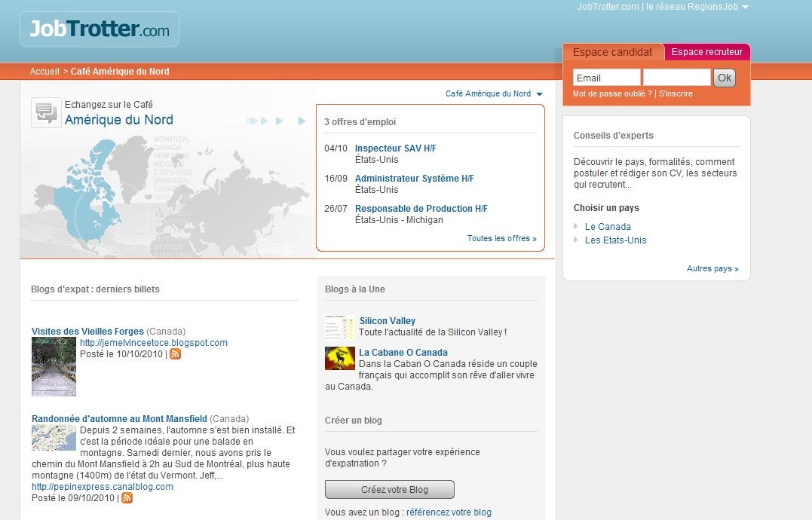The image size is (812, 520).
Task: Click the Café chat bubble icon
Action: pos(46,113)
